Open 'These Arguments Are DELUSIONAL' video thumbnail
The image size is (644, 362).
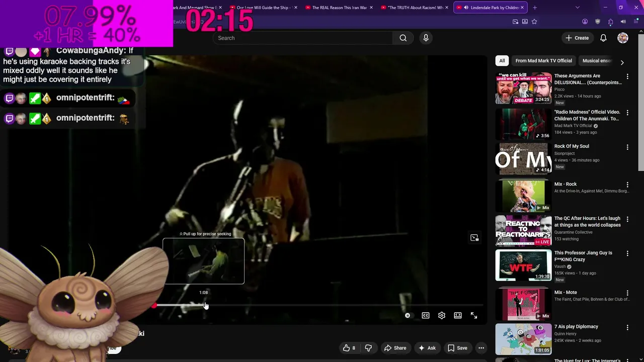(x=523, y=88)
